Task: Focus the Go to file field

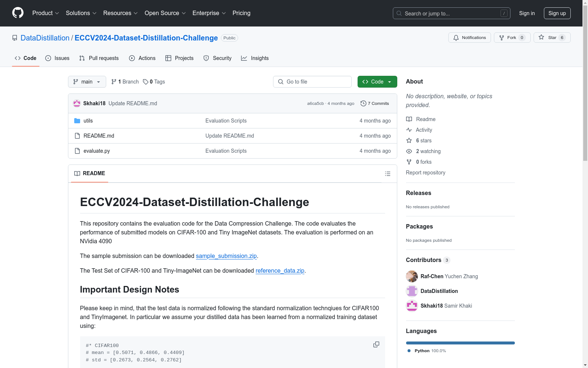Action: [312, 82]
